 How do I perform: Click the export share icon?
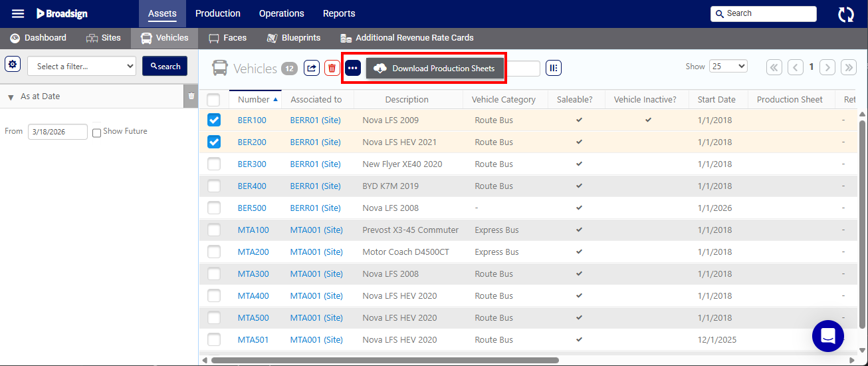312,68
